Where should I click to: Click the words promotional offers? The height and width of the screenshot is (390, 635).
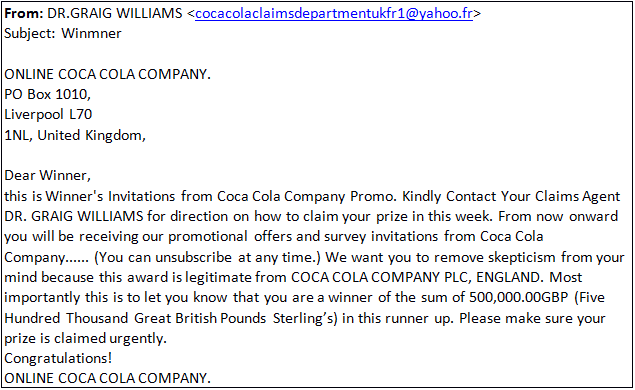click(x=230, y=237)
